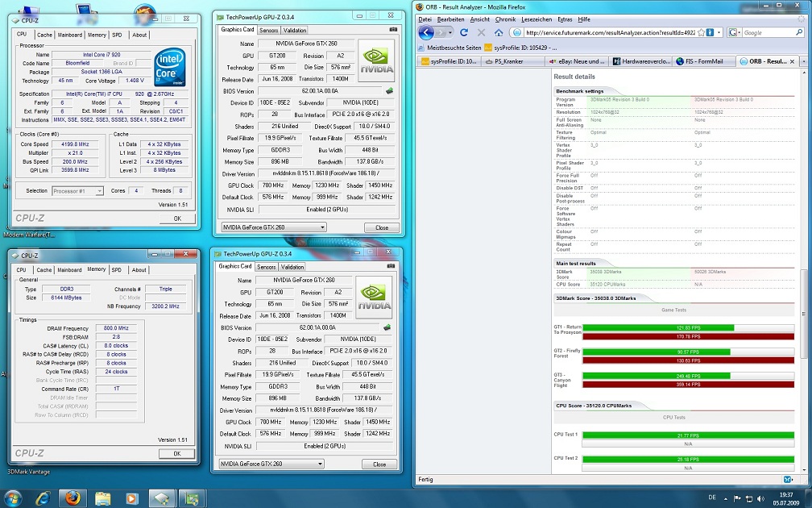Open the Lesezeichen menu in Firefox
The height and width of the screenshot is (508, 812).
[536, 19]
